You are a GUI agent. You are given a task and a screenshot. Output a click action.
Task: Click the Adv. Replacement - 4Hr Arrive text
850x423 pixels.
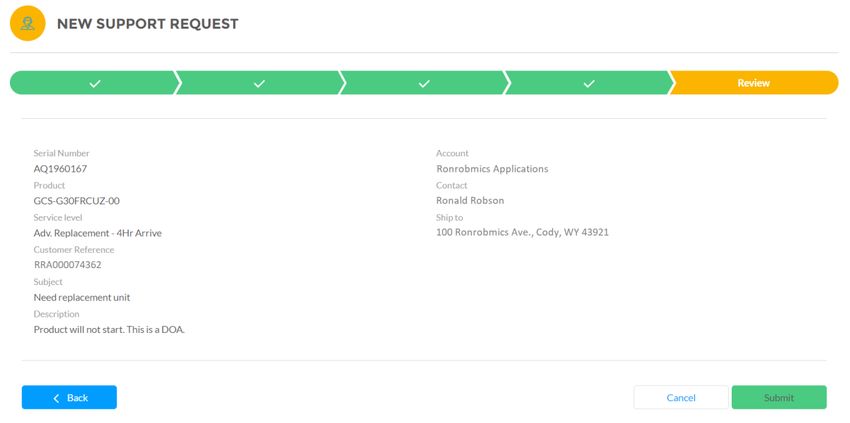pos(98,233)
